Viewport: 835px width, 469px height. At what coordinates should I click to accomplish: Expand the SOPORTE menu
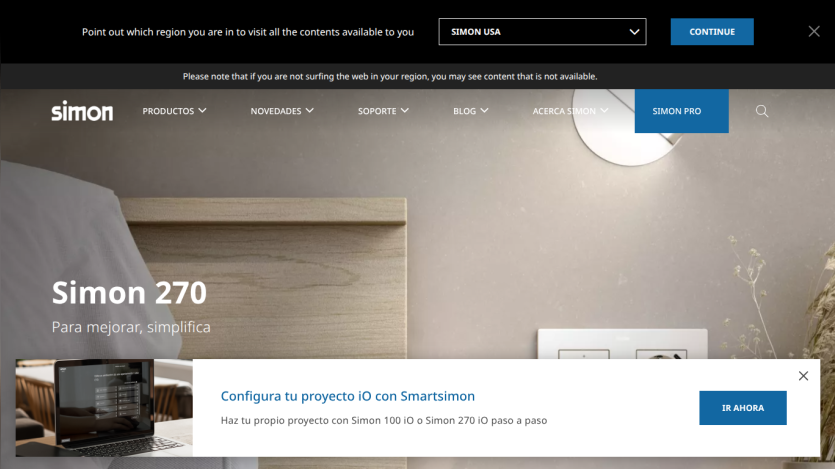coord(383,111)
